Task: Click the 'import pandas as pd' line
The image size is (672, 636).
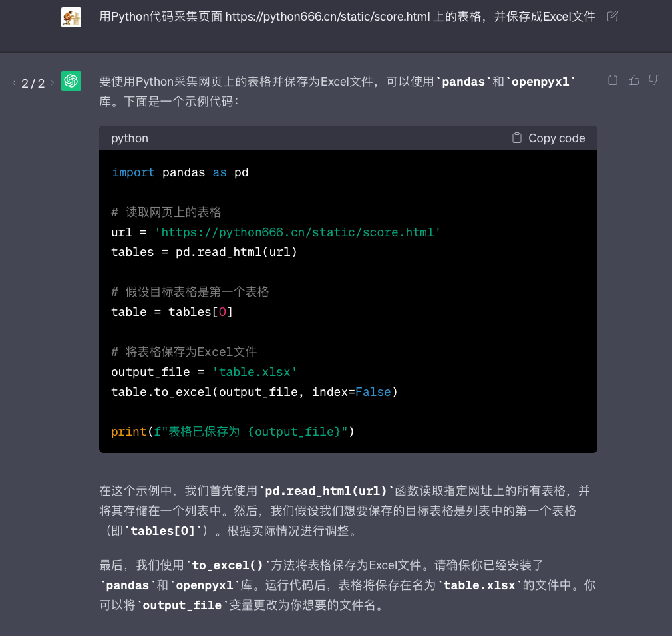Action: [180, 172]
